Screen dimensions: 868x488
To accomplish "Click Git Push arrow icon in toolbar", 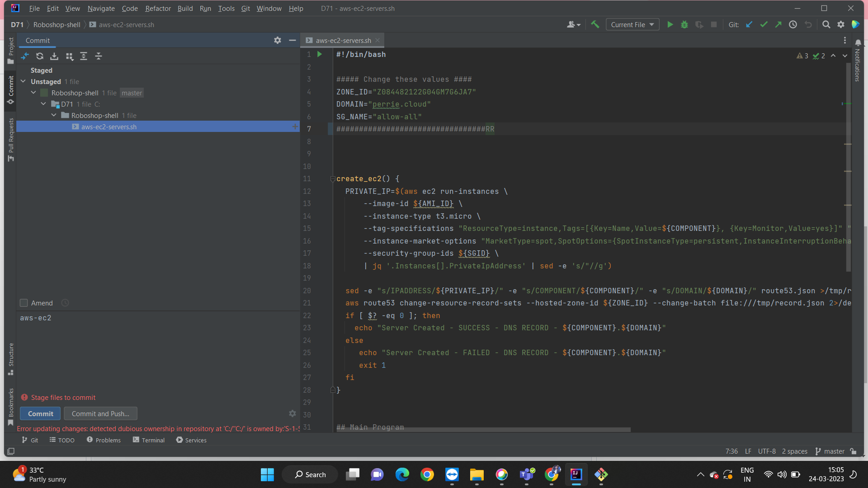I will pyautogui.click(x=778, y=25).
